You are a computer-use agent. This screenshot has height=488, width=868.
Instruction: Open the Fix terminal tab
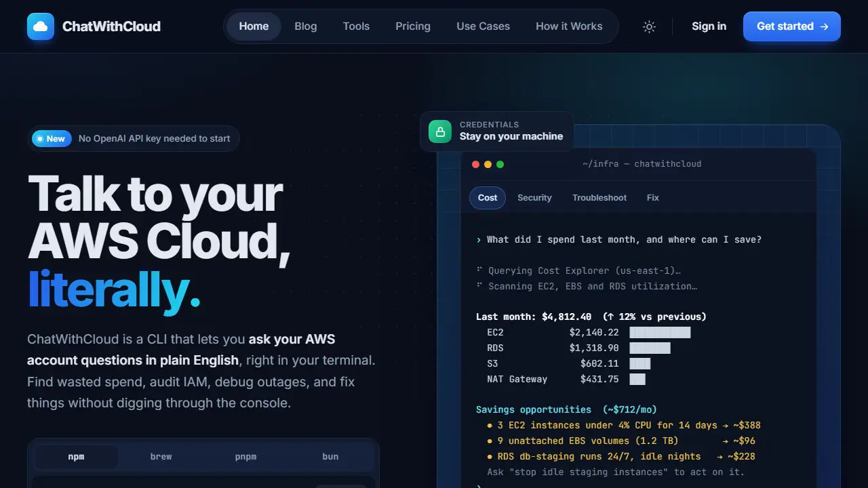653,198
